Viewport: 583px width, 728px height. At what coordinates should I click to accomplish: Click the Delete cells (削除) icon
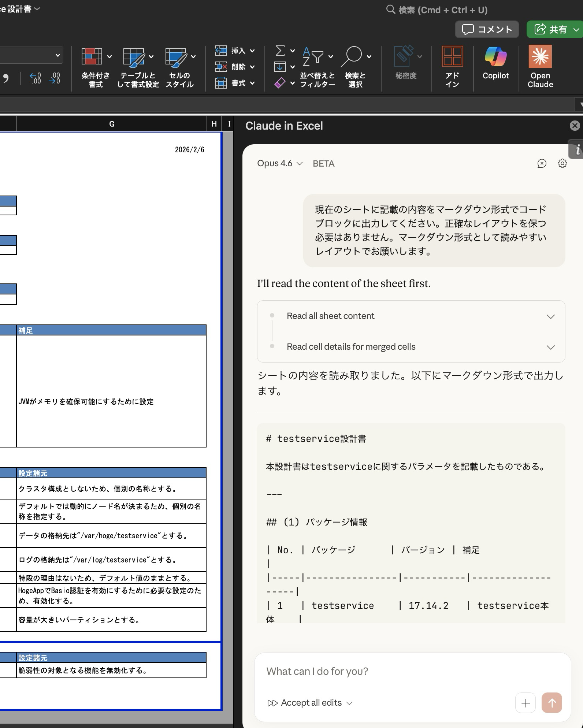point(221,67)
